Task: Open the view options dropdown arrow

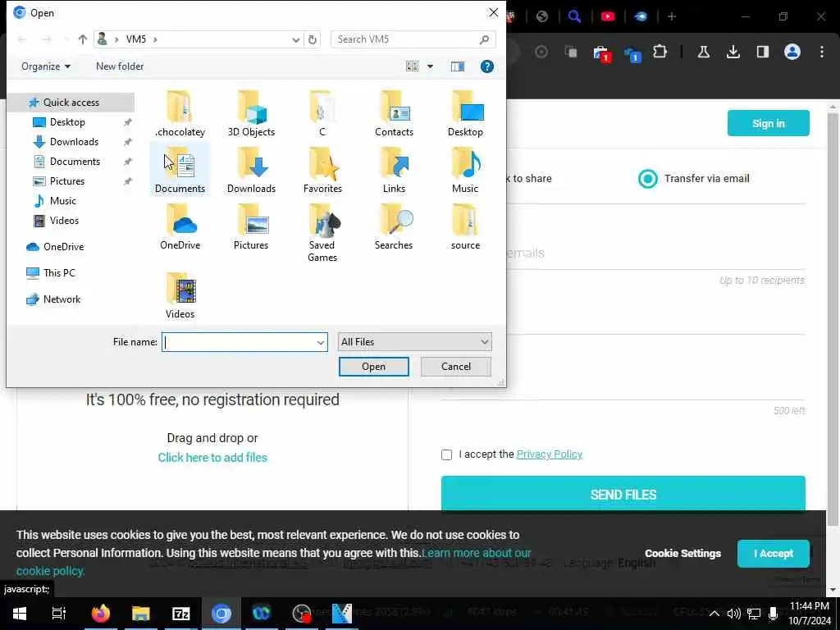Action: [x=430, y=66]
